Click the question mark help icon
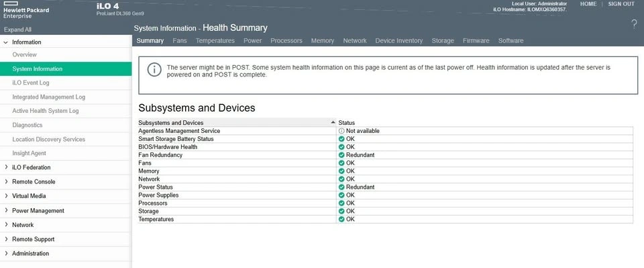Image resolution: width=644 pixels, height=268 pixels. [x=634, y=25]
